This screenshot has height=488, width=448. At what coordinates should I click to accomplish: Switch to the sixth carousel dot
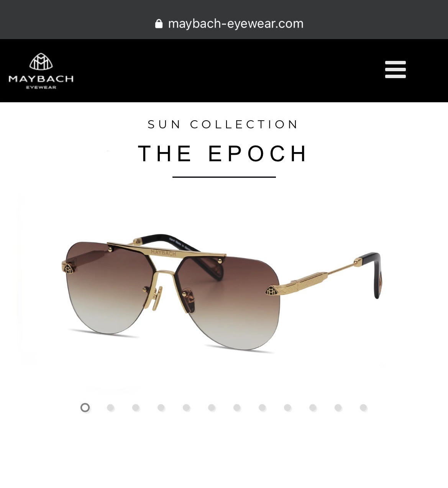coord(212,408)
